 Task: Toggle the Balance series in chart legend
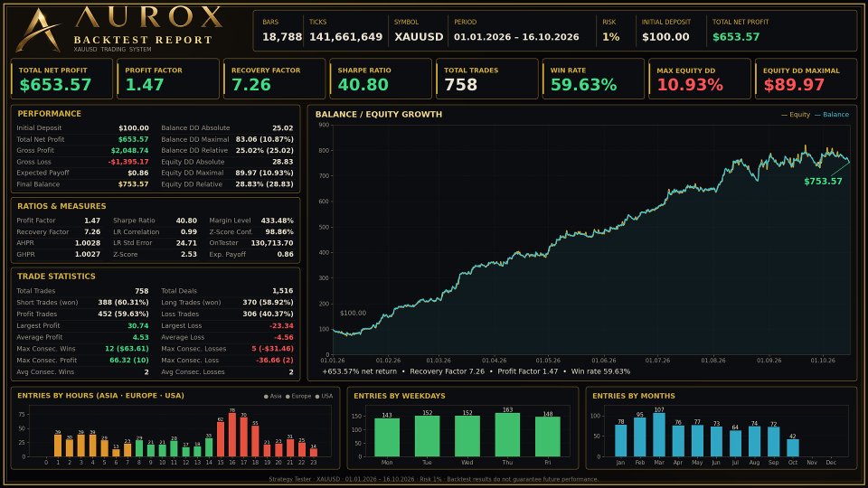pyautogui.click(x=832, y=115)
